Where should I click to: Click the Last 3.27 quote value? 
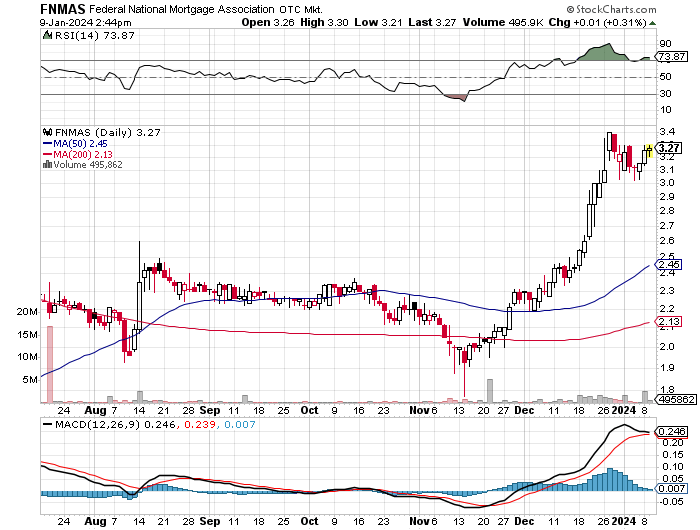432,23
